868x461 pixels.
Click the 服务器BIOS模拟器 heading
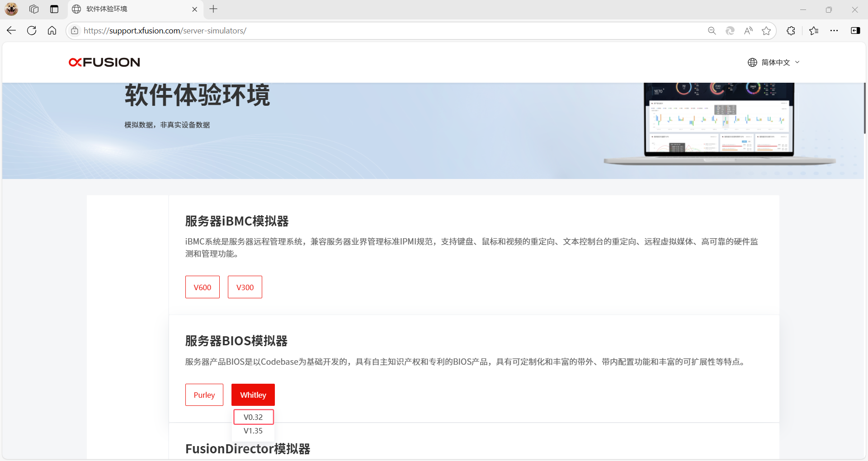236,341
